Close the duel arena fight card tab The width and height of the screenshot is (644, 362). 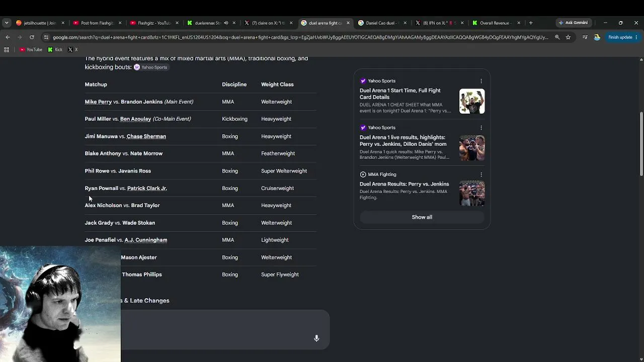348,23
